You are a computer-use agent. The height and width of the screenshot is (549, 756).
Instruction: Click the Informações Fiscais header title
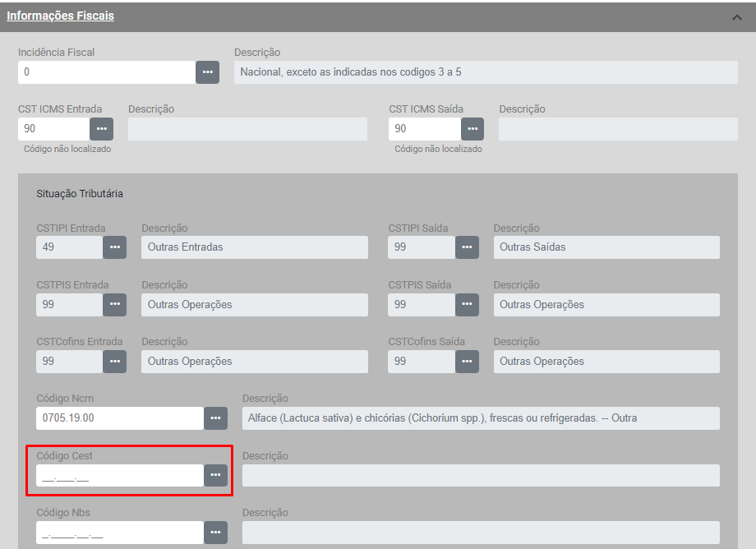pos(60,16)
